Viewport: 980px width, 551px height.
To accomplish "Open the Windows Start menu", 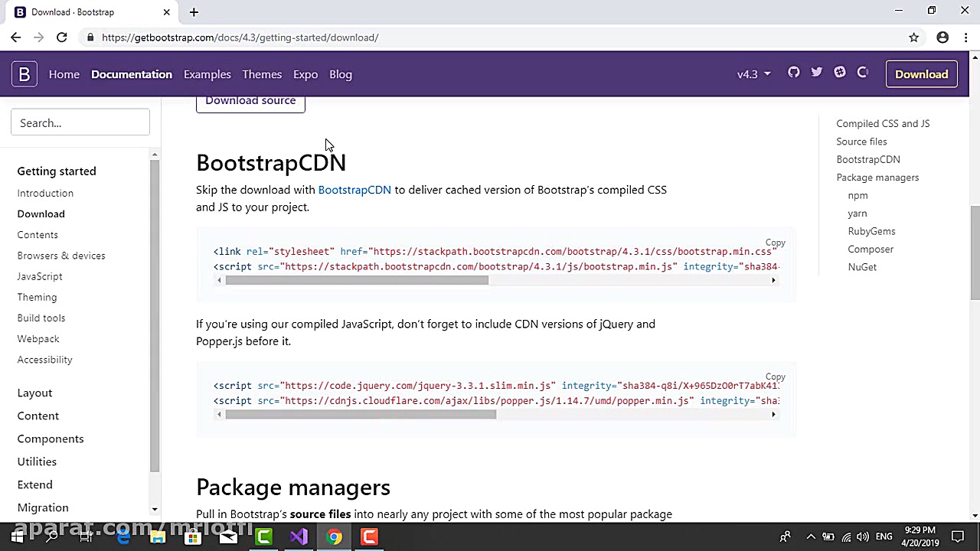I will 17,536.
